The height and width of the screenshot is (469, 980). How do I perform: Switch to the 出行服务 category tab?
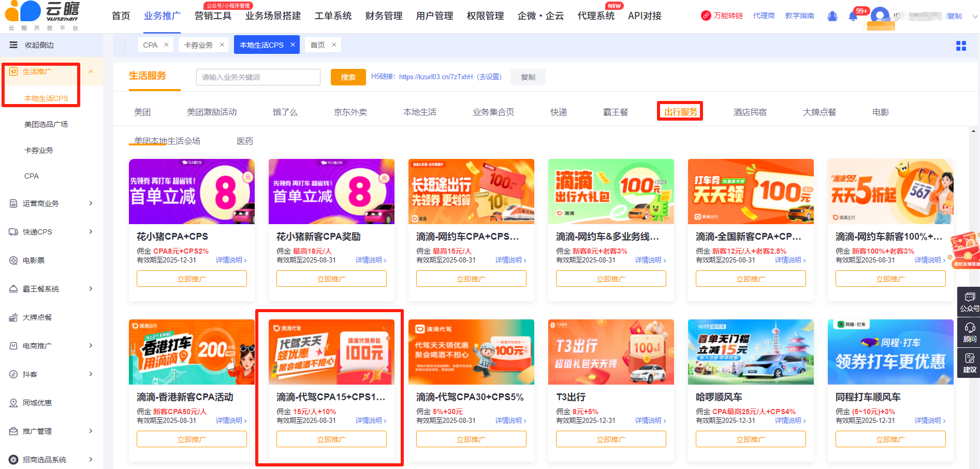(x=680, y=112)
